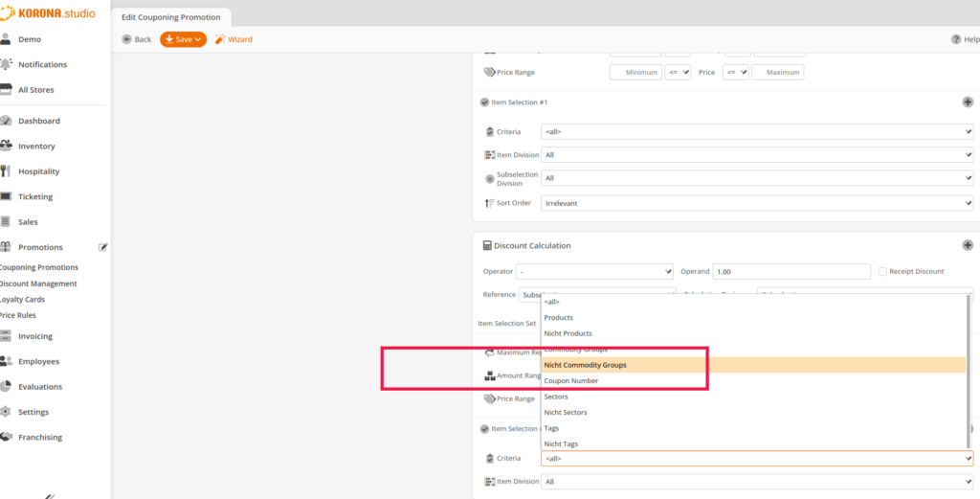The image size is (980, 499).
Task: Add a discount calculation with plus icon
Action: pos(968,245)
